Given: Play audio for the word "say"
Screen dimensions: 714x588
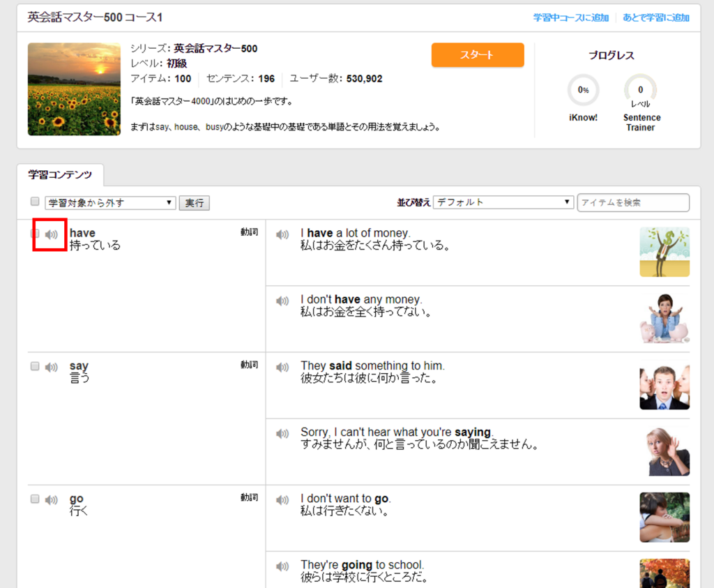Looking at the screenshot, I should [52, 367].
